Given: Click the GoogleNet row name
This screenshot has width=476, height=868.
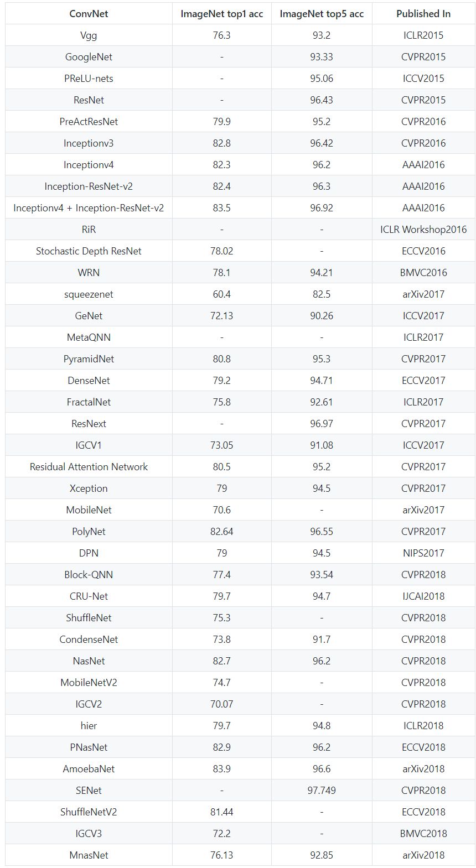Looking at the screenshot, I should point(89,57).
